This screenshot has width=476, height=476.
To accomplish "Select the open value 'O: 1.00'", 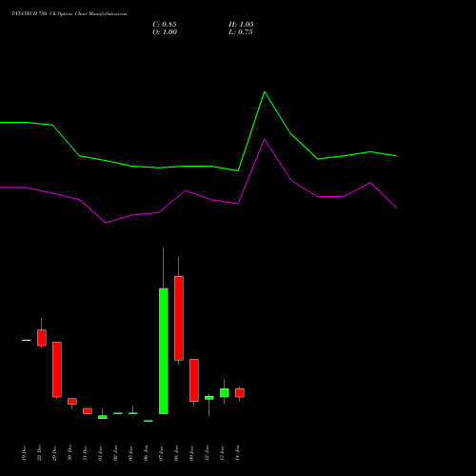I will (165, 32).
